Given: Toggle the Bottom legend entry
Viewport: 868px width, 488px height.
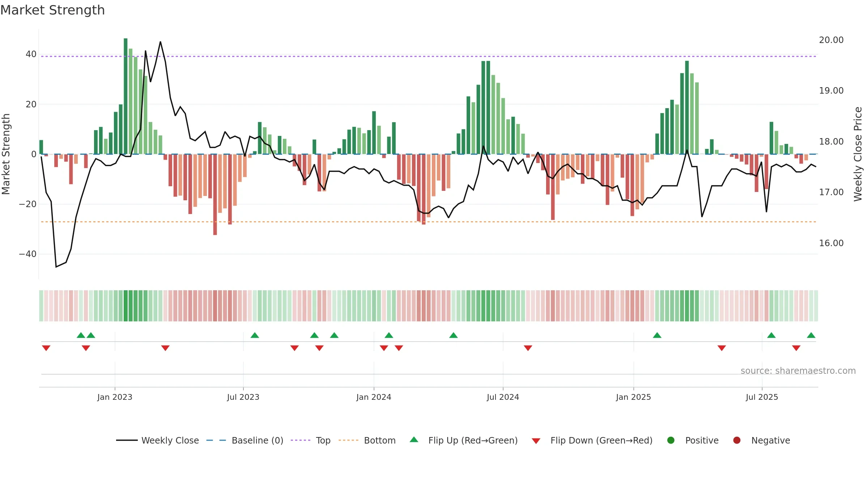Looking at the screenshot, I should 367,440.
